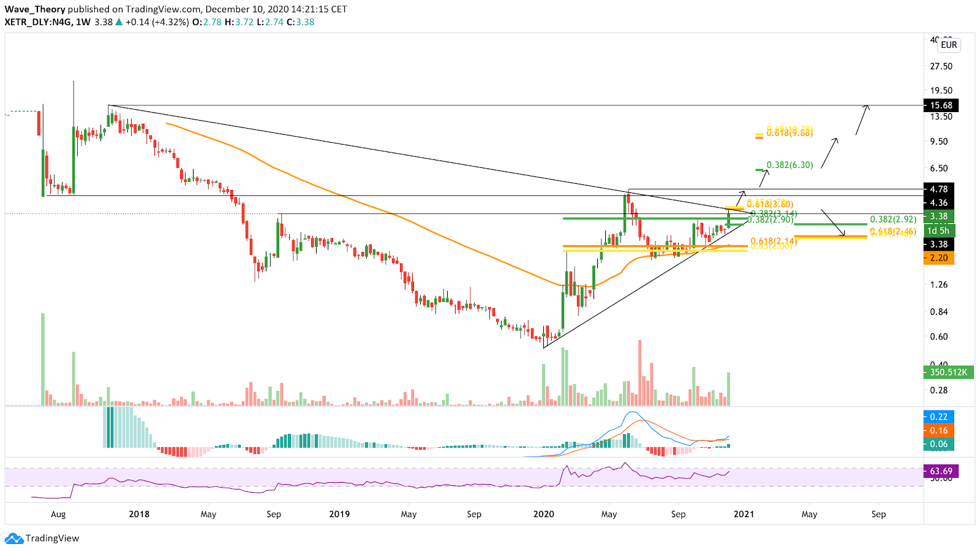Click the TradingView cloud logo icon

(13, 539)
